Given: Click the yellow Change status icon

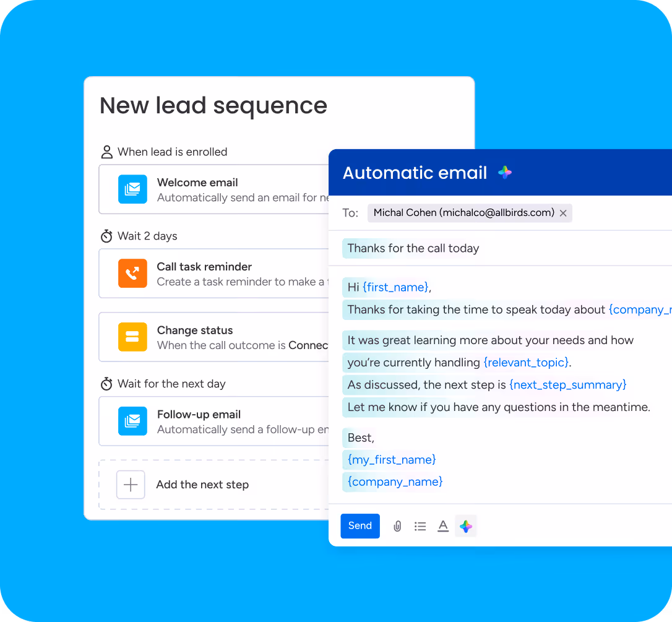Looking at the screenshot, I should 132,337.
